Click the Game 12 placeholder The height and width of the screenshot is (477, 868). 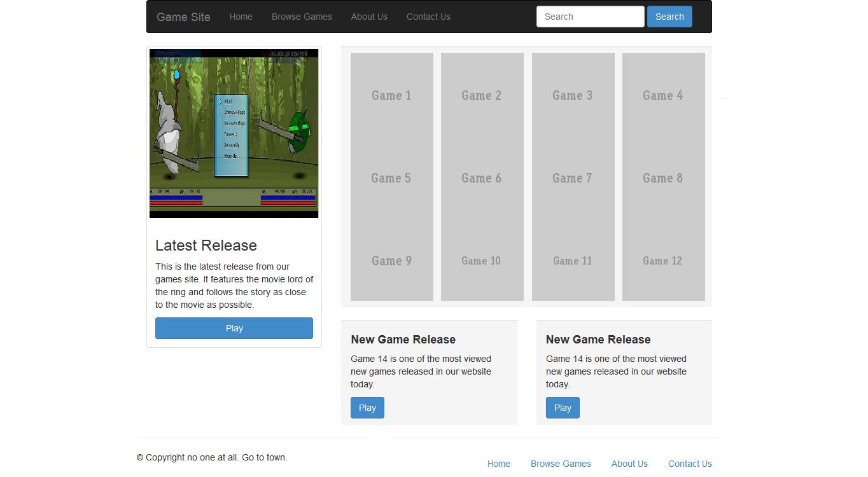[x=663, y=261]
